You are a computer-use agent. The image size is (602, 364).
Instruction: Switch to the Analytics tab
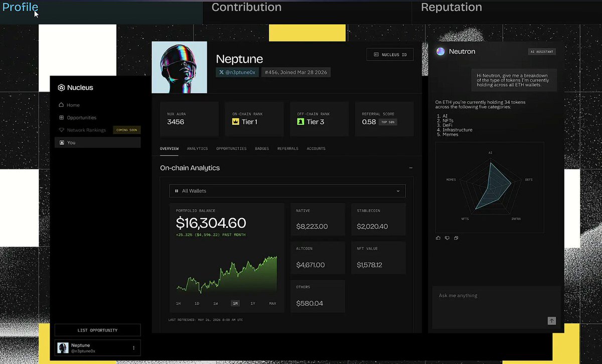tap(197, 149)
